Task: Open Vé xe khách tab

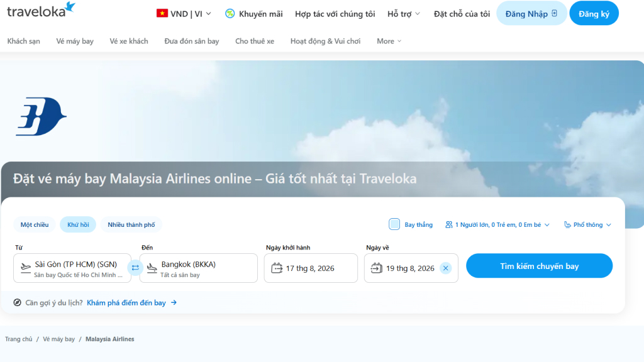Action: [x=128, y=41]
